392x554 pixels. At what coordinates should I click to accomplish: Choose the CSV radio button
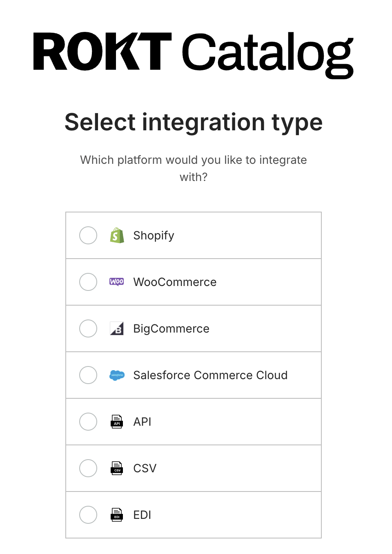88,468
